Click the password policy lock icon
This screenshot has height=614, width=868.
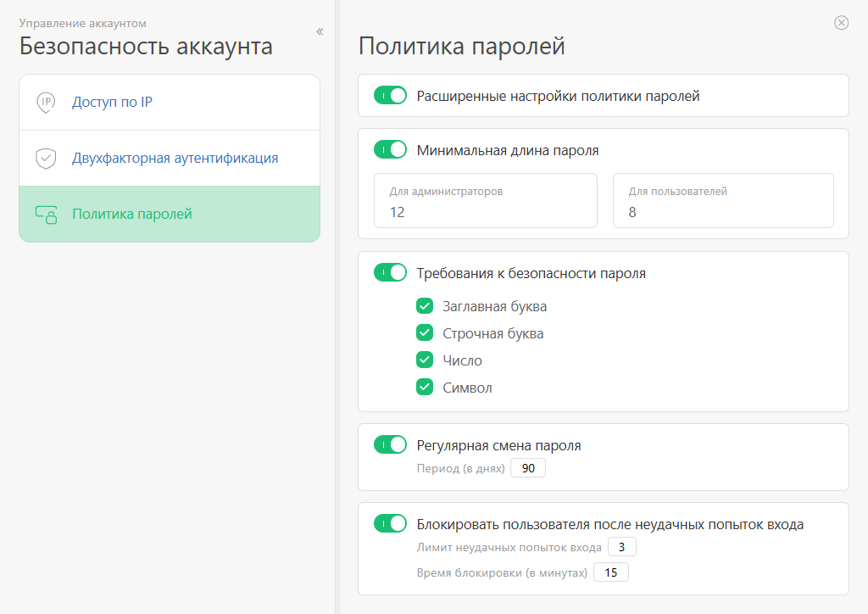(46, 215)
